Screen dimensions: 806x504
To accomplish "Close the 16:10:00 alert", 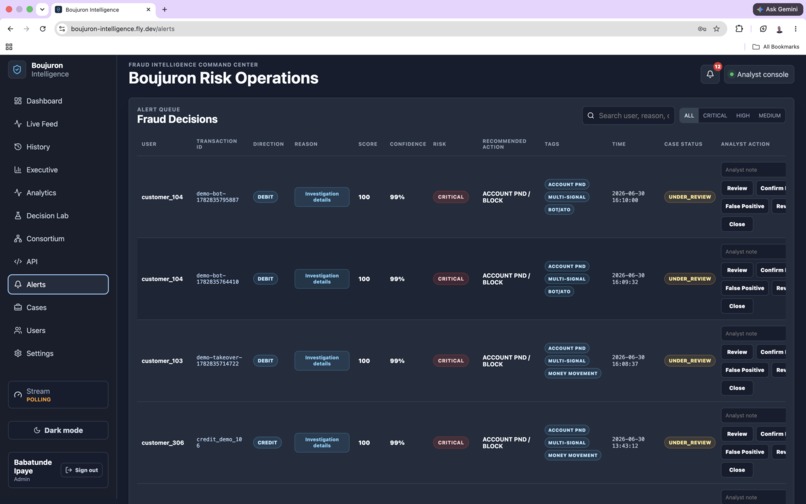I will click(737, 224).
